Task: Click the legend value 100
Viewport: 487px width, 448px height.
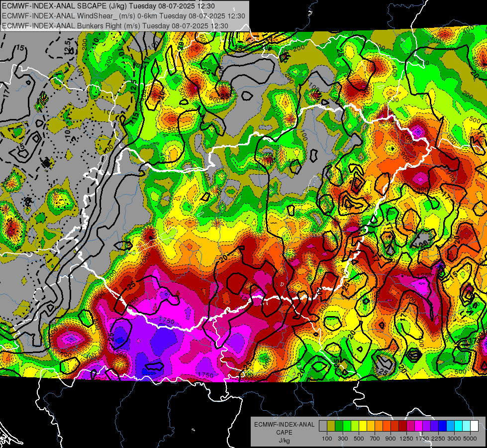Action: pos(327,439)
